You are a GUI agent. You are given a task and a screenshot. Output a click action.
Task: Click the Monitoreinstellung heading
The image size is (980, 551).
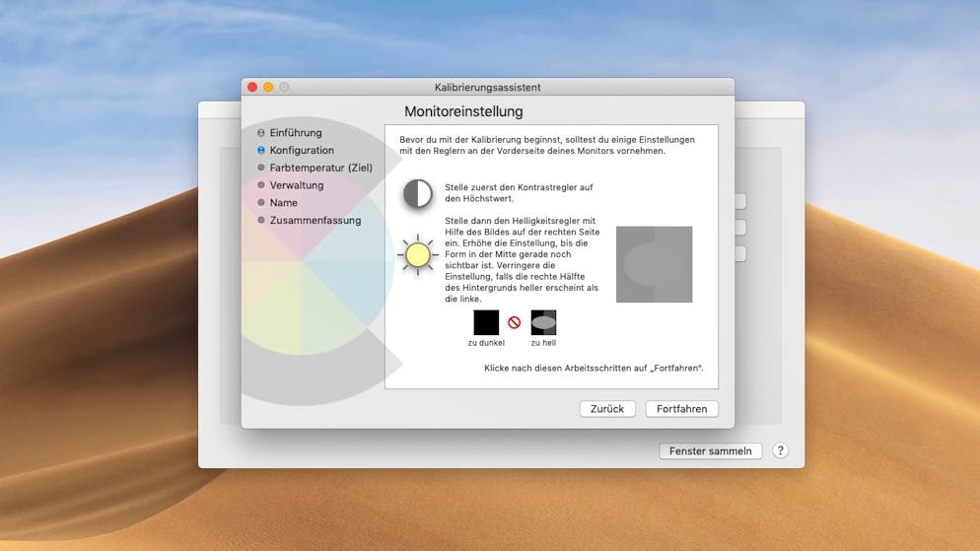click(463, 111)
